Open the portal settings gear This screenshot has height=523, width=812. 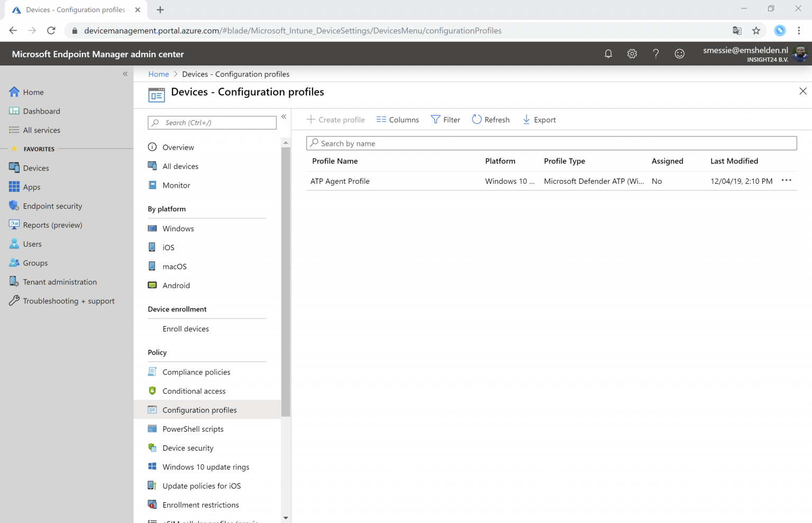pos(632,53)
